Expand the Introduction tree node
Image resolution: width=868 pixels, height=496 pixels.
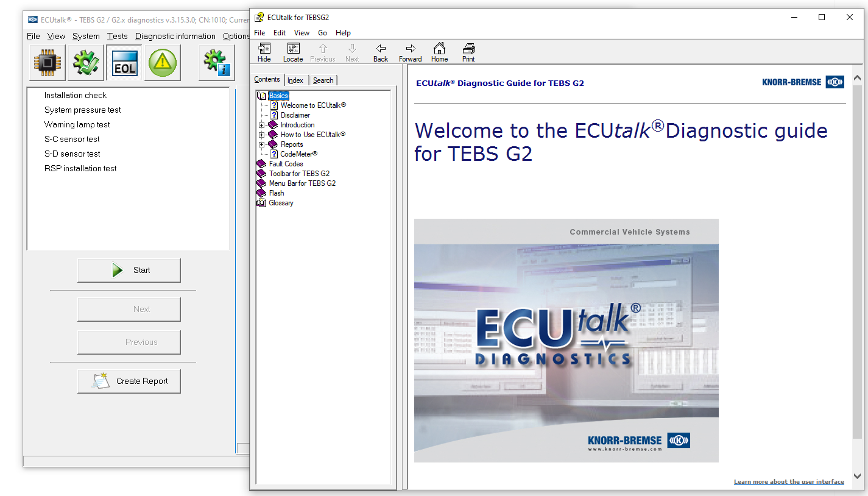coord(262,125)
